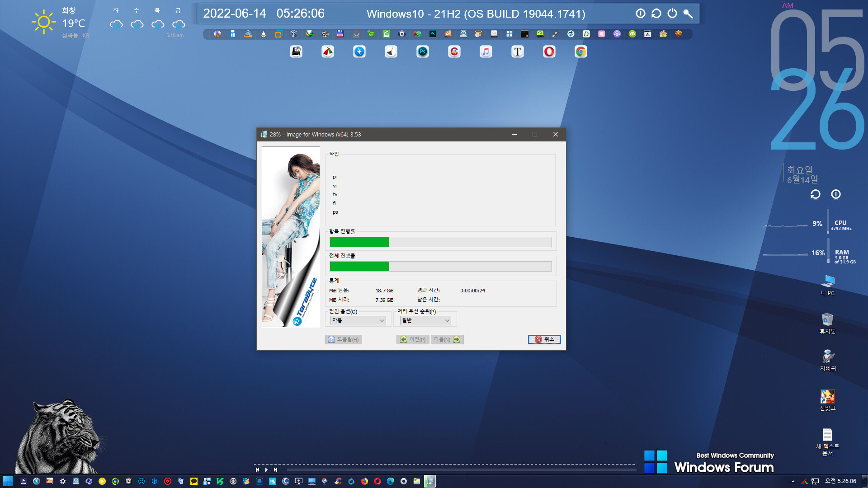The image size is (868, 488).
Task: Open the 새 텍스트 문서 file
Action: (x=828, y=442)
